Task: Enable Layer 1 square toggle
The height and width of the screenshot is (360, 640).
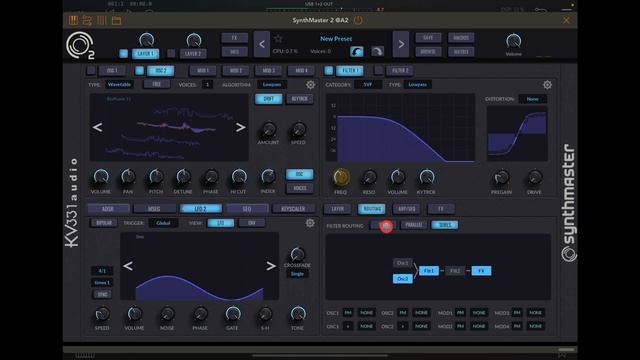Action: coord(124,53)
